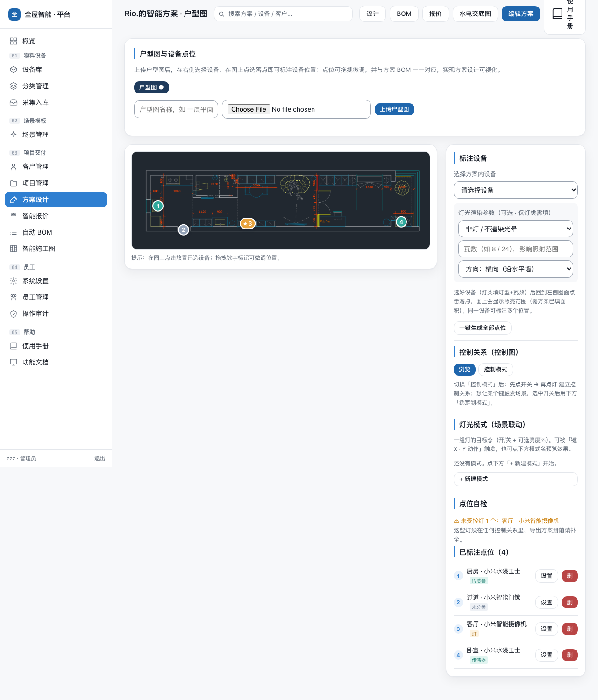Screen dimensions: 598x700
Task: Open the top-right 使用手册 book icon
Action: click(x=557, y=14)
